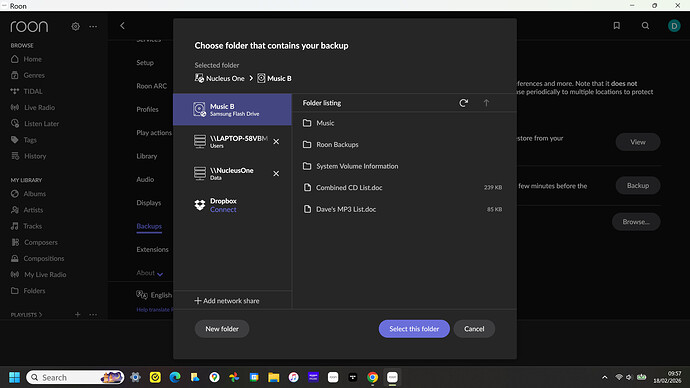Go back with the left chevron arrow
Image resolution: width=690 pixels, height=388 pixels.
(x=122, y=26)
